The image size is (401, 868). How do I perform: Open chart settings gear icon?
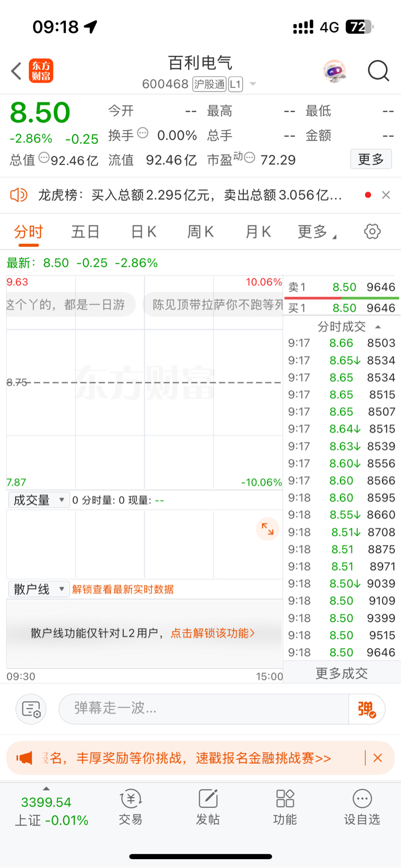tap(372, 231)
